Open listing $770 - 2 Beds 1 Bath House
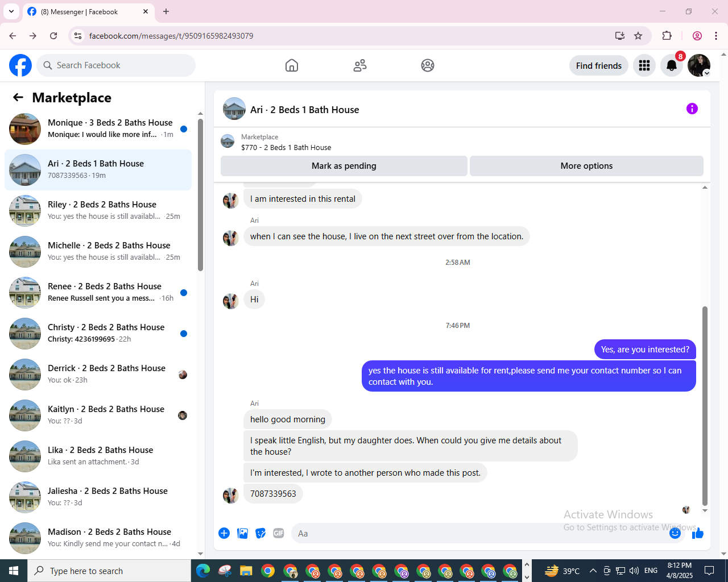This screenshot has width=728, height=582. [x=286, y=147]
